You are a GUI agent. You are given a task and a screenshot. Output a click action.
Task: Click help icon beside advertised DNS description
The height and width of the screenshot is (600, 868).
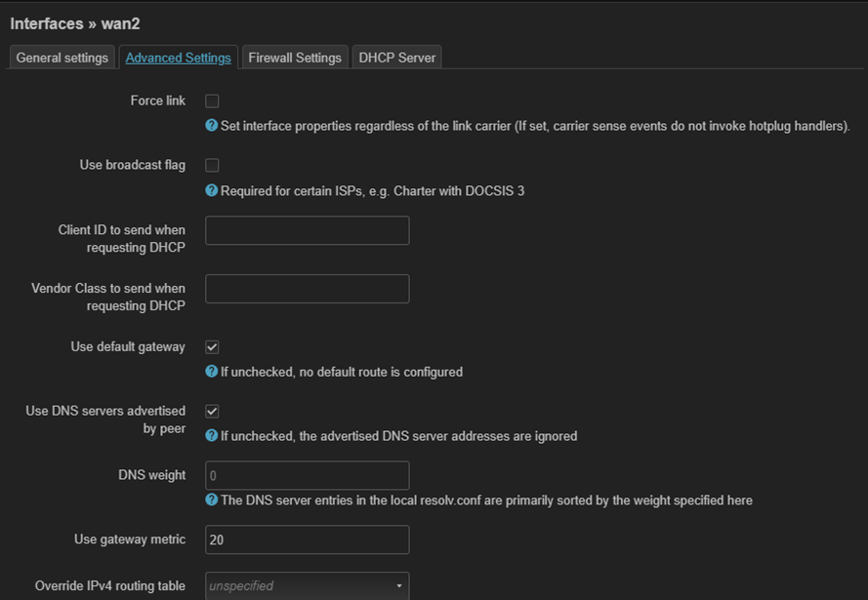coord(211,436)
